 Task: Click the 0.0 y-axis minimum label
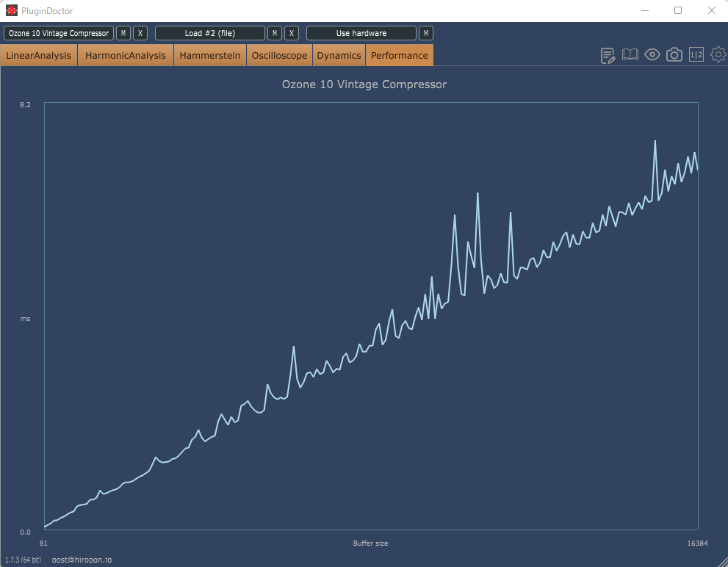pyautogui.click(x=25, y=532)
